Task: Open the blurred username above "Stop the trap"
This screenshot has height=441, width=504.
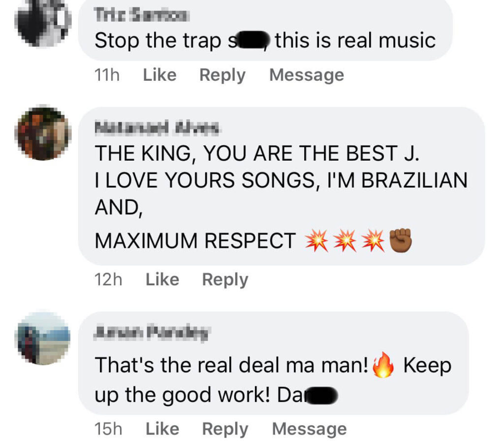Action: coord(142,15)
